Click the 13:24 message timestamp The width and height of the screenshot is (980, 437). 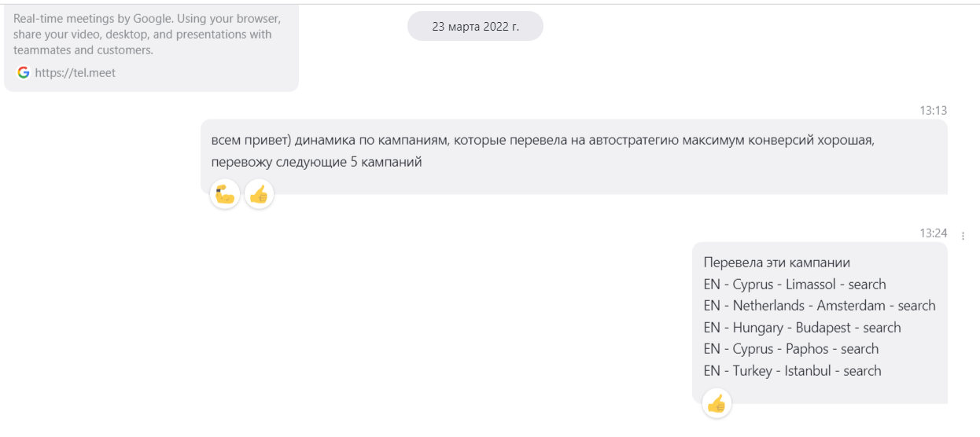pos(933,233)
